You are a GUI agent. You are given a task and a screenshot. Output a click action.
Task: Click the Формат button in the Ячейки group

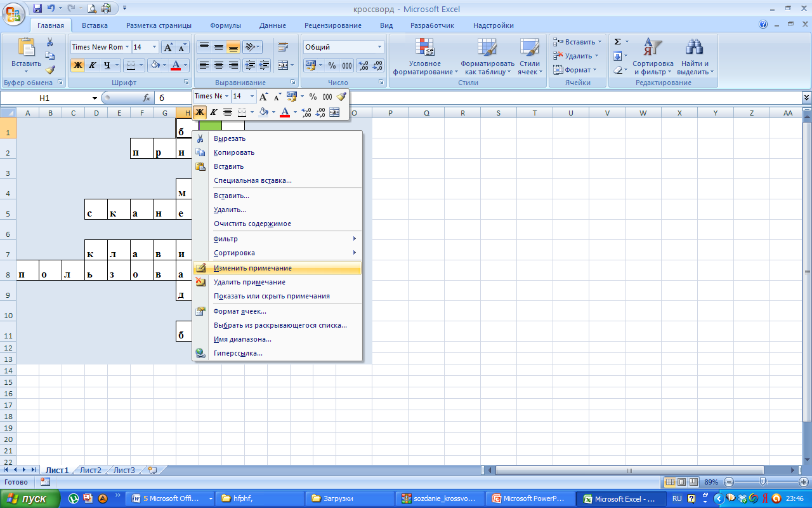tap(575, 70)
